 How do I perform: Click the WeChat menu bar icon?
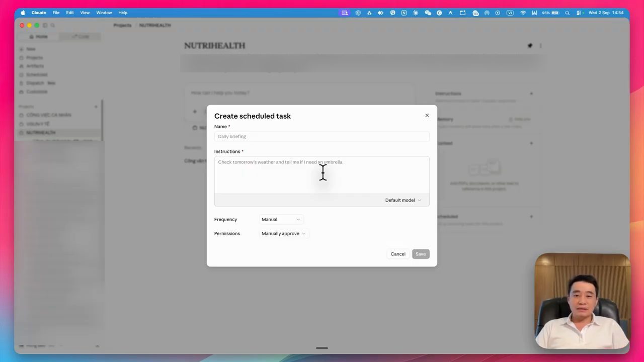pos(428,13)
